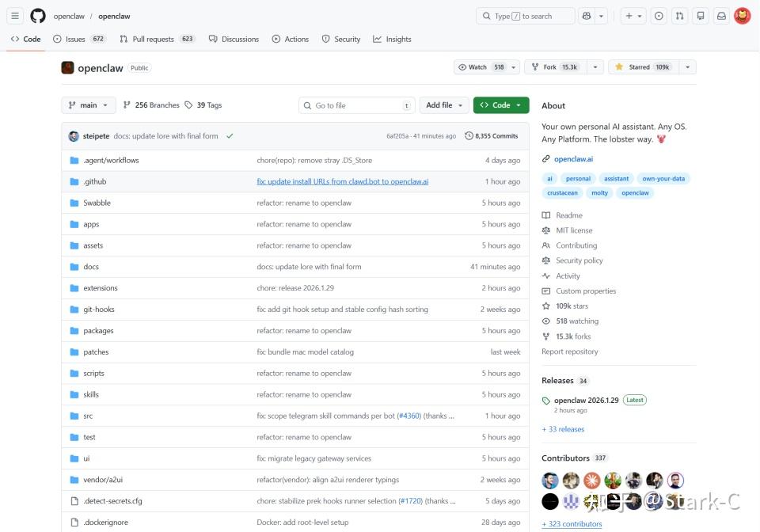Select the own-your-data topic tag
The image size is (760, 532).
pyautogui.click(x=663, y=179)
